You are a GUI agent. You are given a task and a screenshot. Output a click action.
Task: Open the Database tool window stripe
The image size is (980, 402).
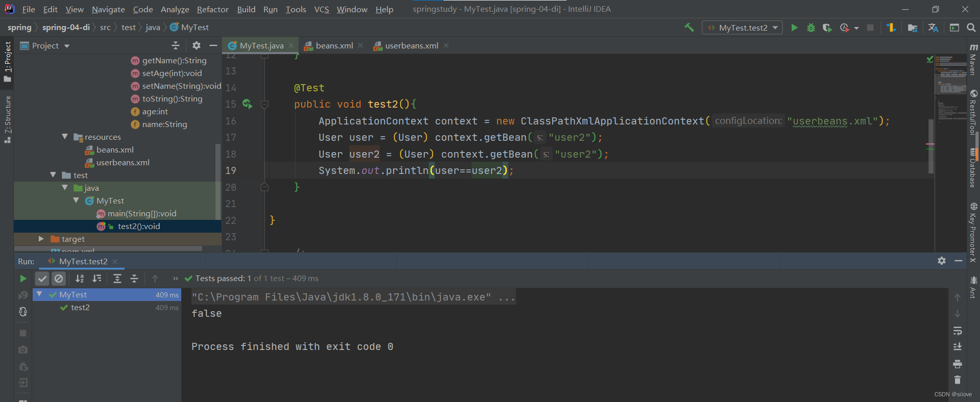click(973, 167)
